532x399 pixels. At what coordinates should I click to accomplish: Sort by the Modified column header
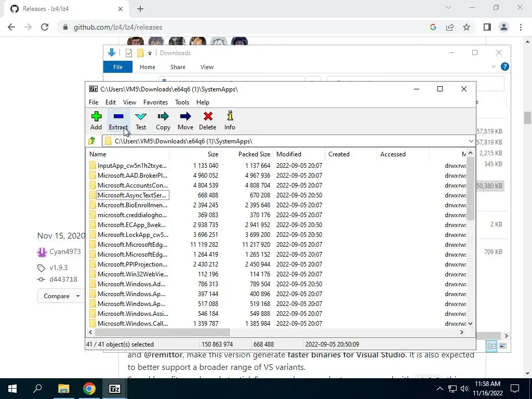(x=299, y=154)
